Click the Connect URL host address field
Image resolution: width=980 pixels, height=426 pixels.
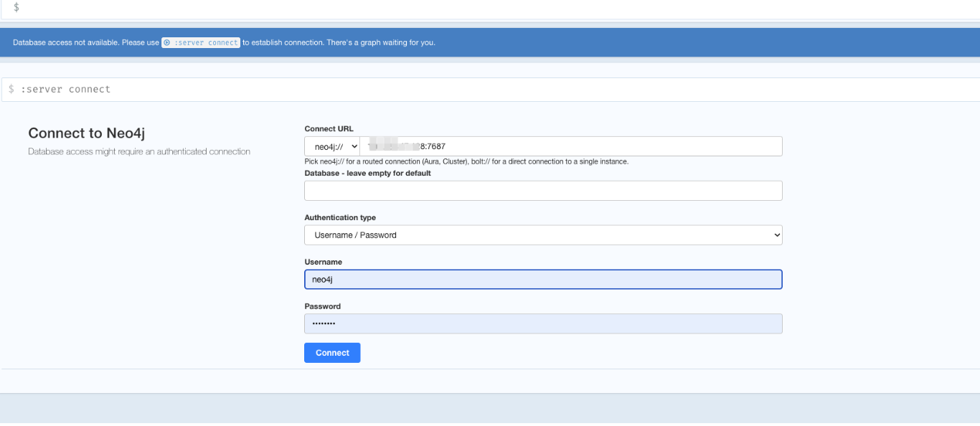570,146
